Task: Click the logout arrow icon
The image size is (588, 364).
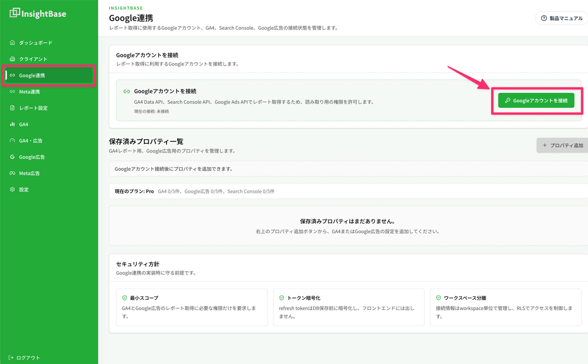Action: point(11,358)
